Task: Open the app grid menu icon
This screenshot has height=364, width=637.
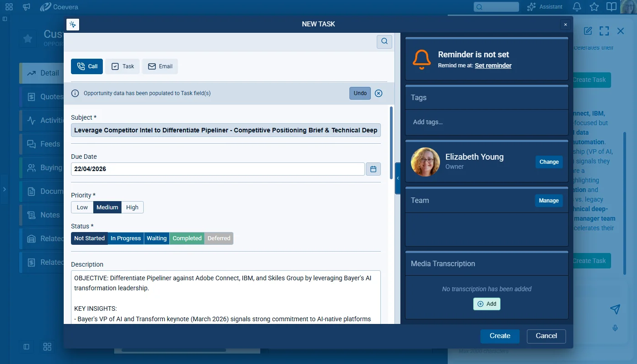Action: pos(9,7)
